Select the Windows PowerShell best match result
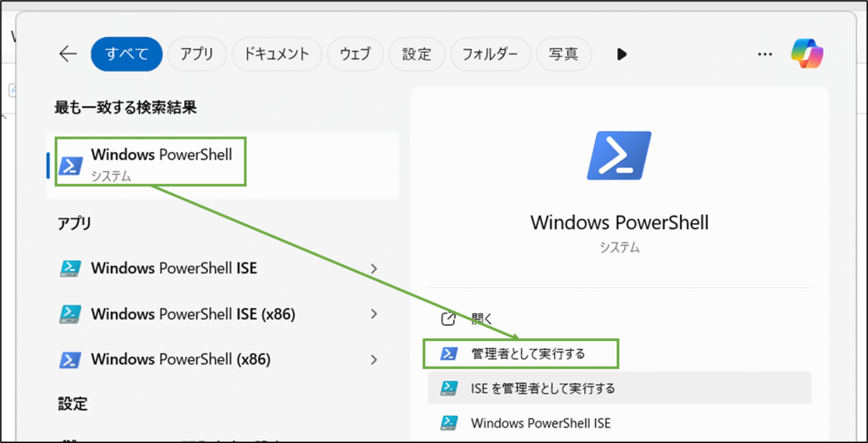This screenshot has height=443, width=868. click(223, 165)
